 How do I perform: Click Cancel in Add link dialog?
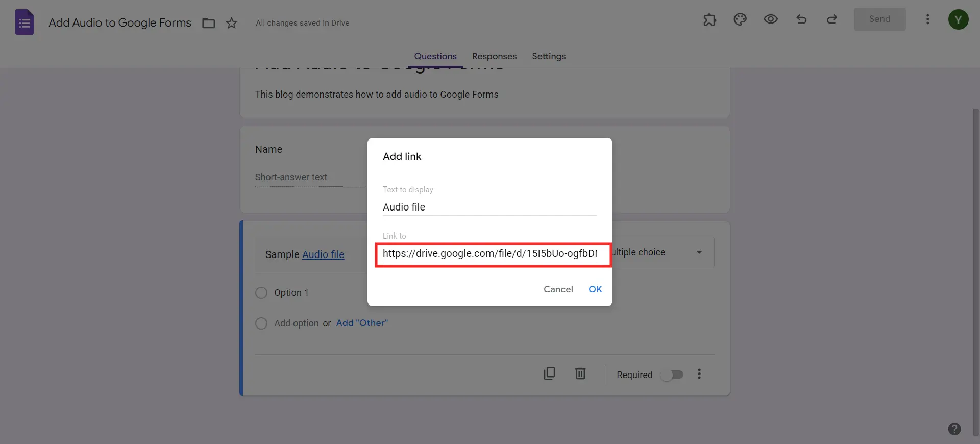[x=558, y=289]
